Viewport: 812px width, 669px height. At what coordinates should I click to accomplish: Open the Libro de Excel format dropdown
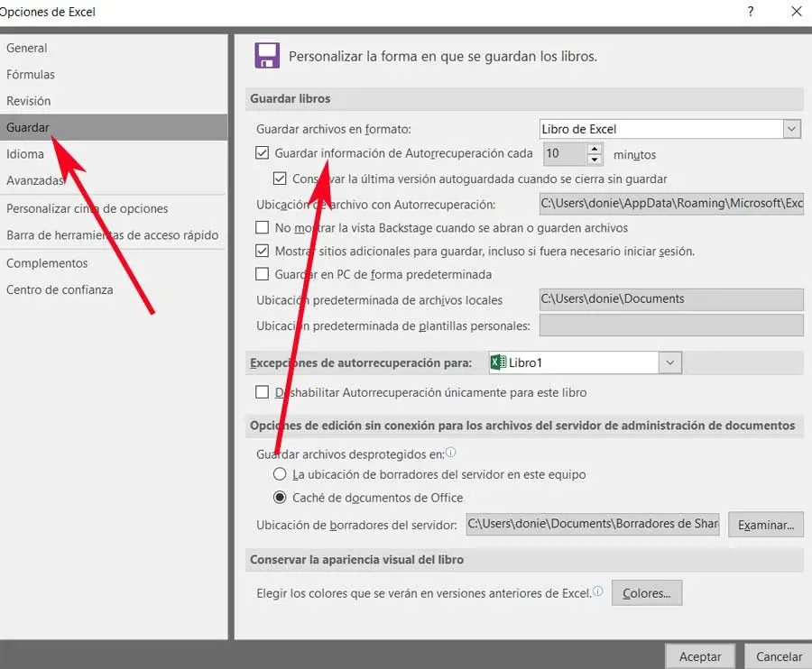click(791, 129)
